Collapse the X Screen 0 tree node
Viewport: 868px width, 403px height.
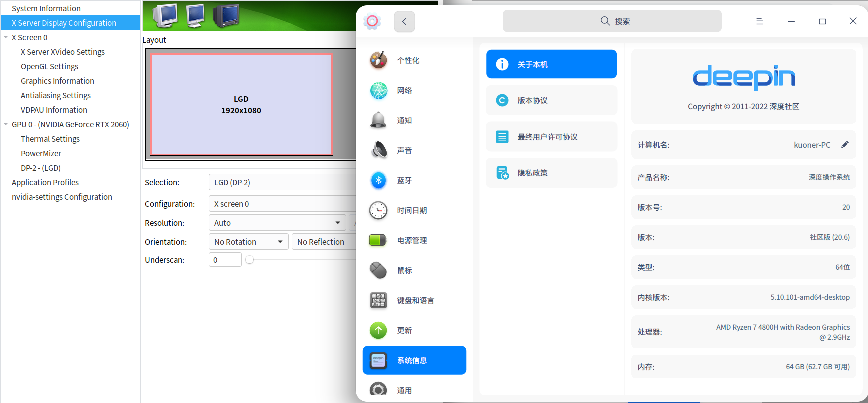(x=6, y=37)
